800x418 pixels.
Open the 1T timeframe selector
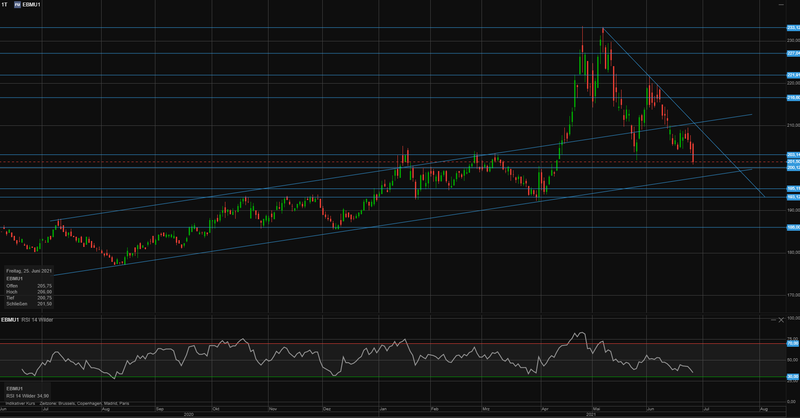pos(5,6)
